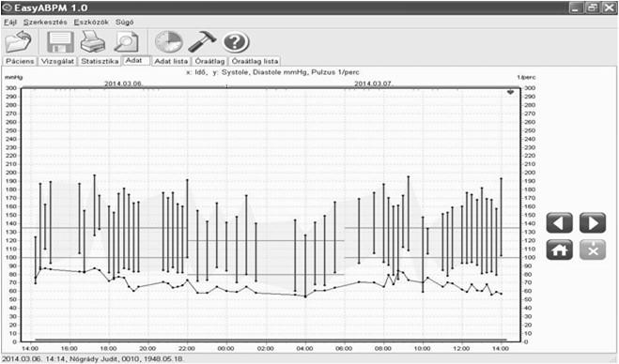Click the 04:00 time axis label
Screen dimensions: 619x364
pyautogui.click(x=304, y=349)
